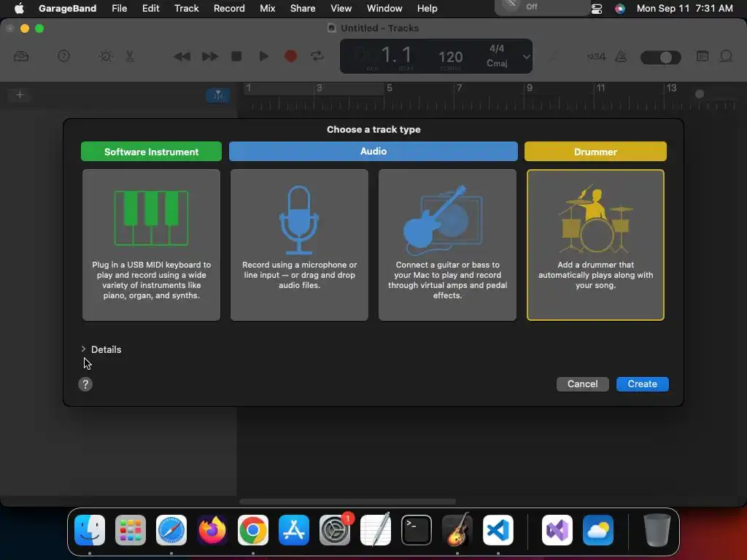The height and width of the screenshot is (560, 747).
Task: Click the red Record button
Action: pos(290,56)
